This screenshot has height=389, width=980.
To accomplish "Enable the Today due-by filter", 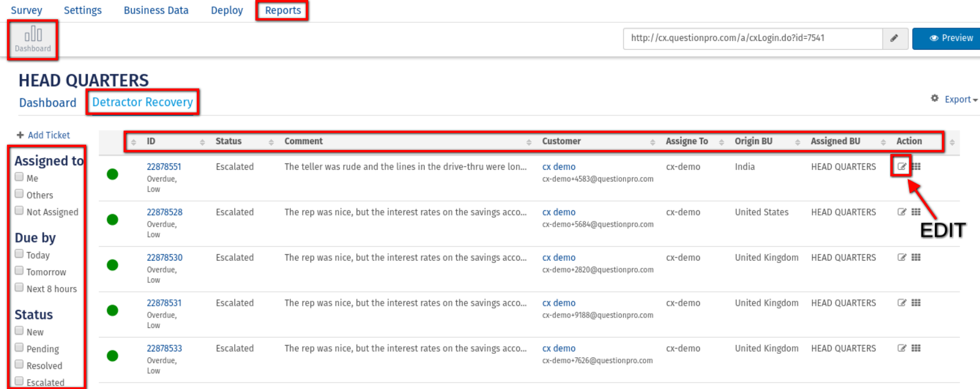I will (x=19, y=254).
